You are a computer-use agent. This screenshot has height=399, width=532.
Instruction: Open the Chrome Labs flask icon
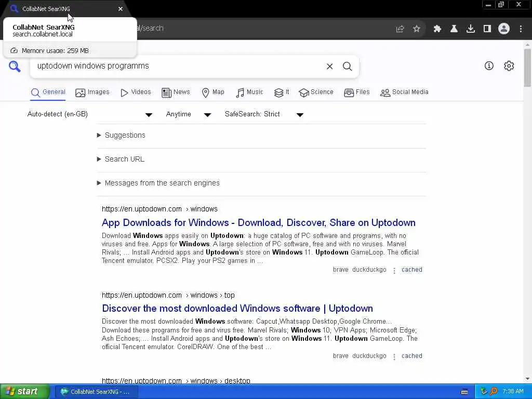[454, 29]
